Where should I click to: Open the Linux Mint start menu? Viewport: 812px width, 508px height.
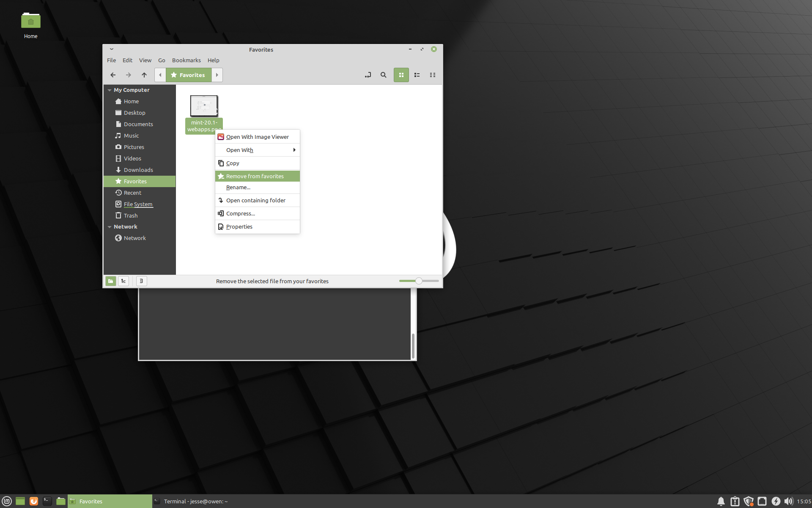pos(7,501)
